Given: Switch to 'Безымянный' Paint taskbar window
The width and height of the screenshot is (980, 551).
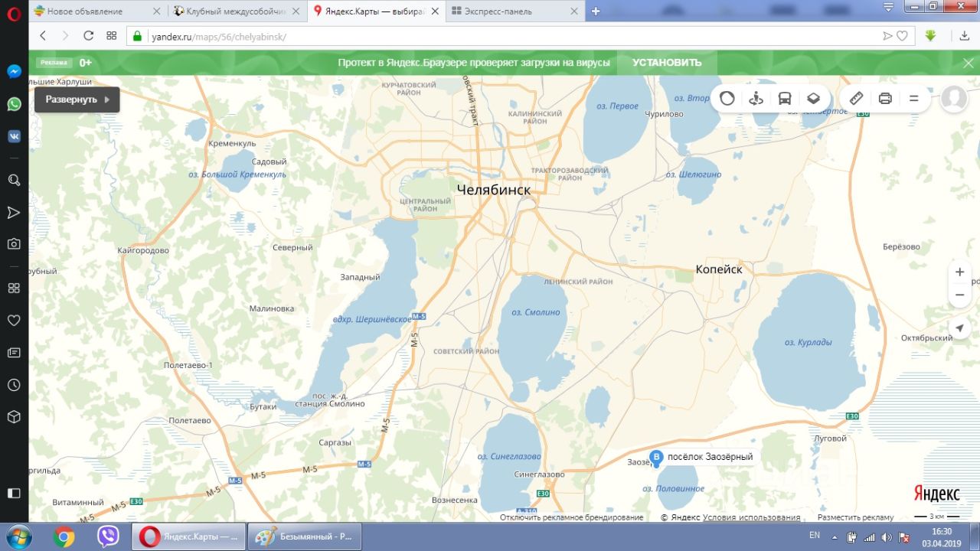Looking at the screenshot, I should point(305,537).
